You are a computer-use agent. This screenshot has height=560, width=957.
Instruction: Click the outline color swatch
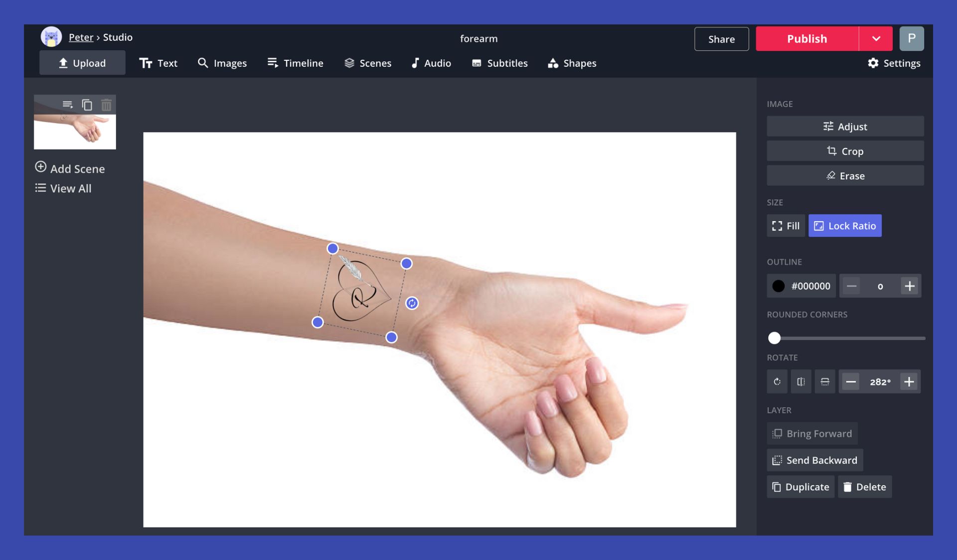[778, 285]
